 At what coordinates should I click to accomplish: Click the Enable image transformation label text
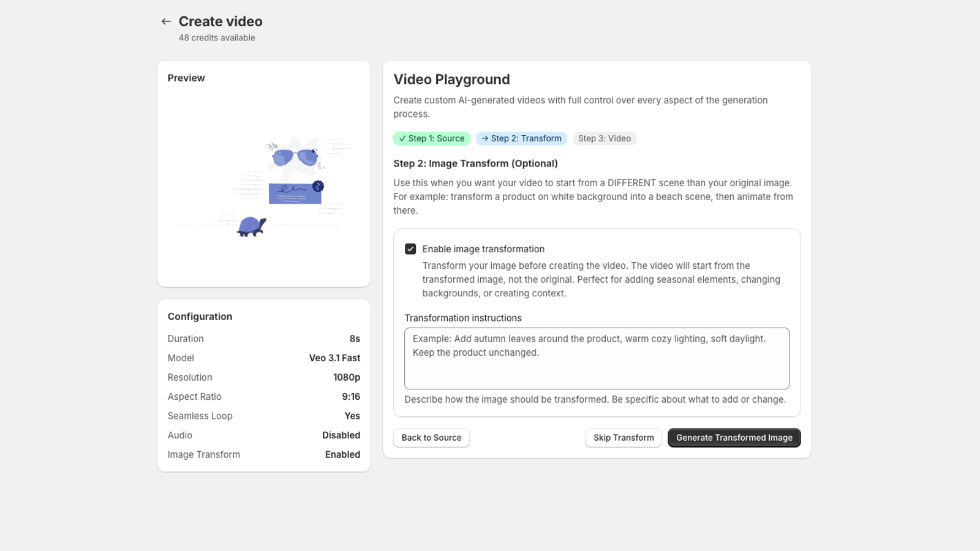pyautogui.click(x=483, y=249)
